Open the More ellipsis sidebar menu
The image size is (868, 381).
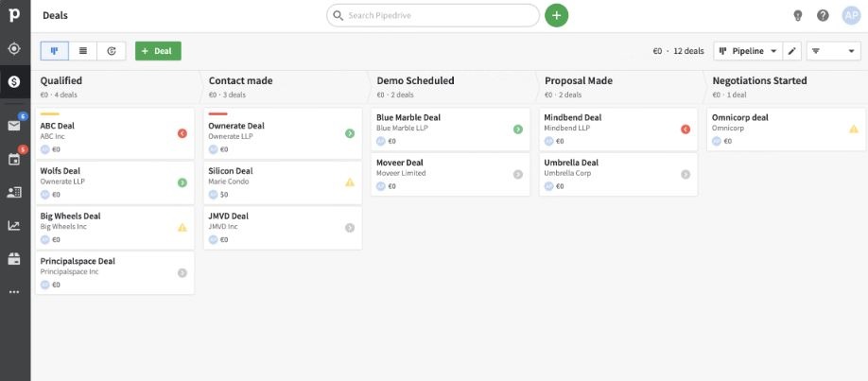pyautogui.click(x=14, y=292)
